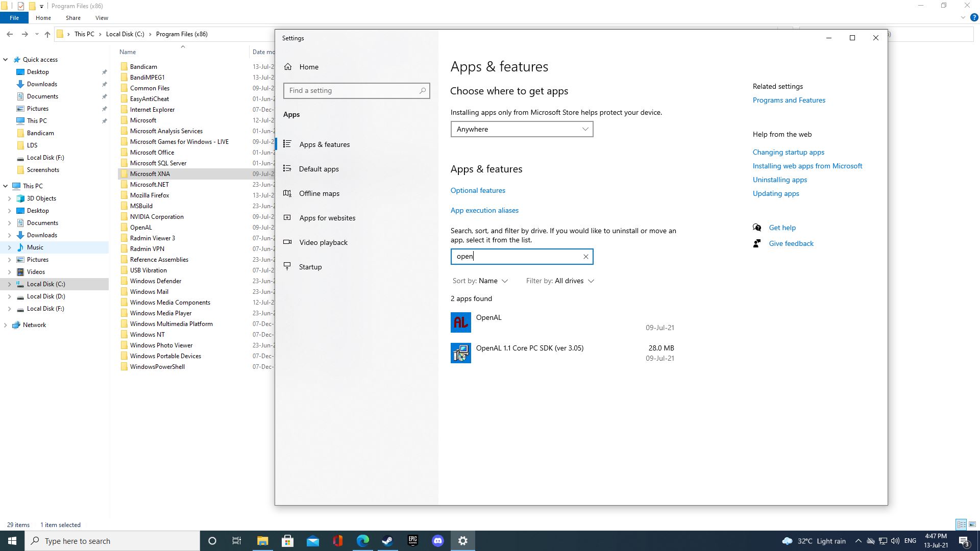Open Epic Games Launcher taskbar icon
The height and width of the screenshot is (551, 980).
pyautogui.click(x=412, y=541)
